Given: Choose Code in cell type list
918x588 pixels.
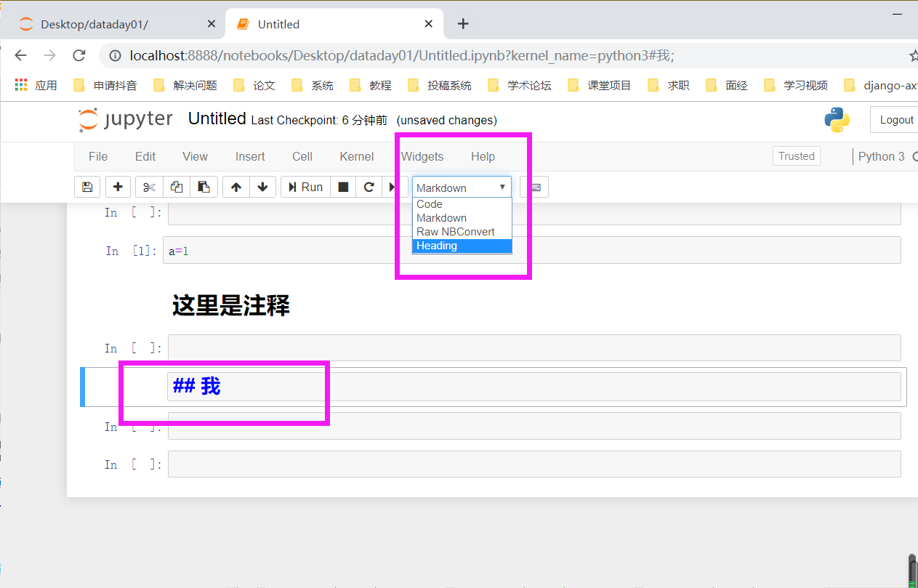Looking at the screenshot, I should (462, 204).
